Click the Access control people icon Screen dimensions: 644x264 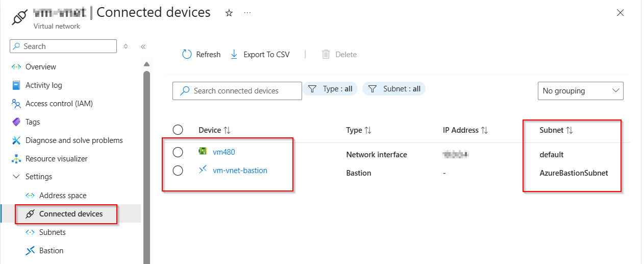(x=16, y=104)
